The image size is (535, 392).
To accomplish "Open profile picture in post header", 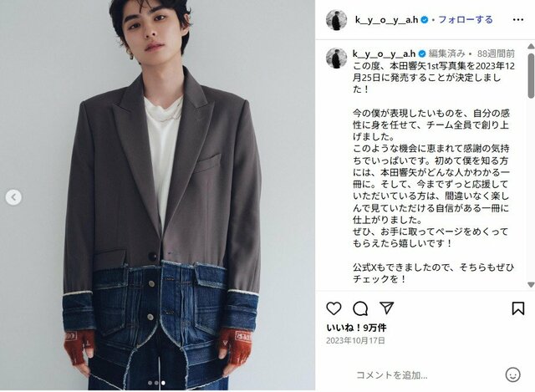I will 336,20.
